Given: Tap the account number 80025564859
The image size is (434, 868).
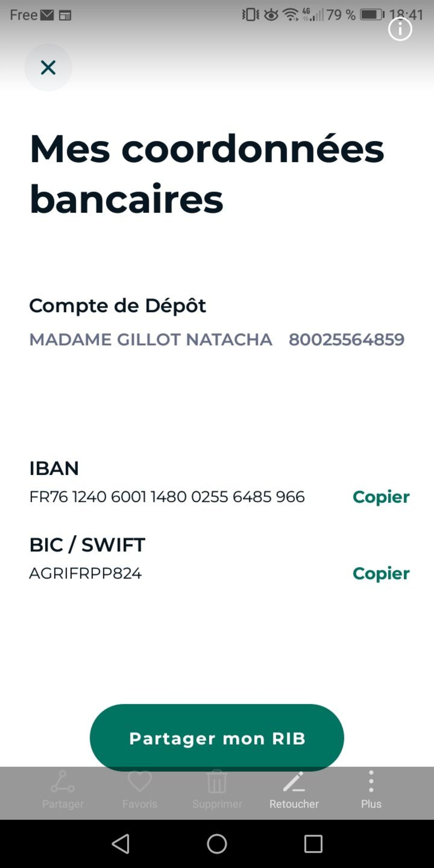Looking at the screenshot, I should pos(346,340).
